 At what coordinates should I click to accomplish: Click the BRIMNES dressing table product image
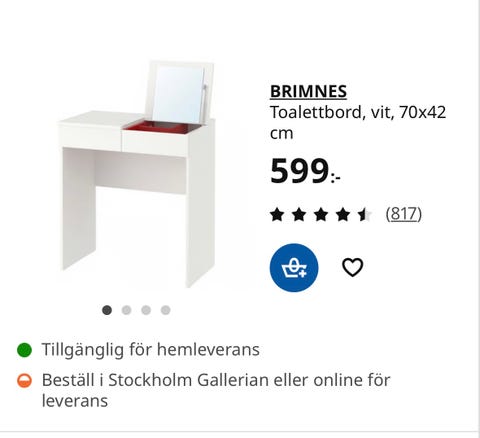click(137, 174)
